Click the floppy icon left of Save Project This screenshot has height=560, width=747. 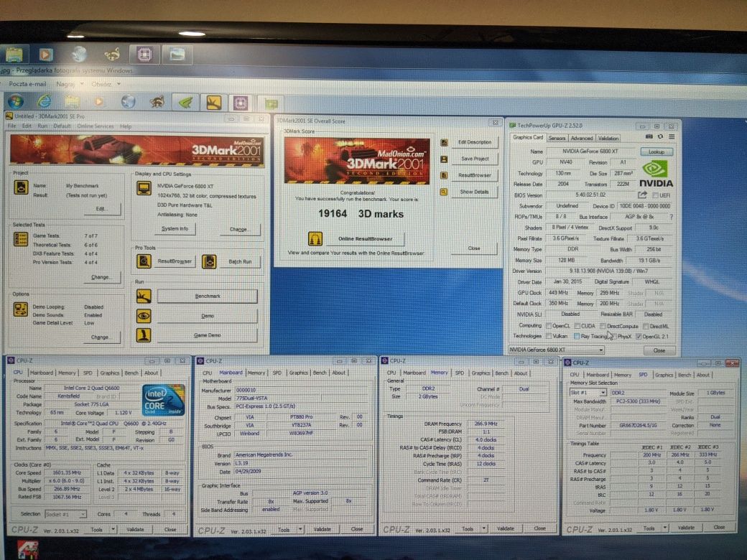pyautogui.click(x=444, y=159)
